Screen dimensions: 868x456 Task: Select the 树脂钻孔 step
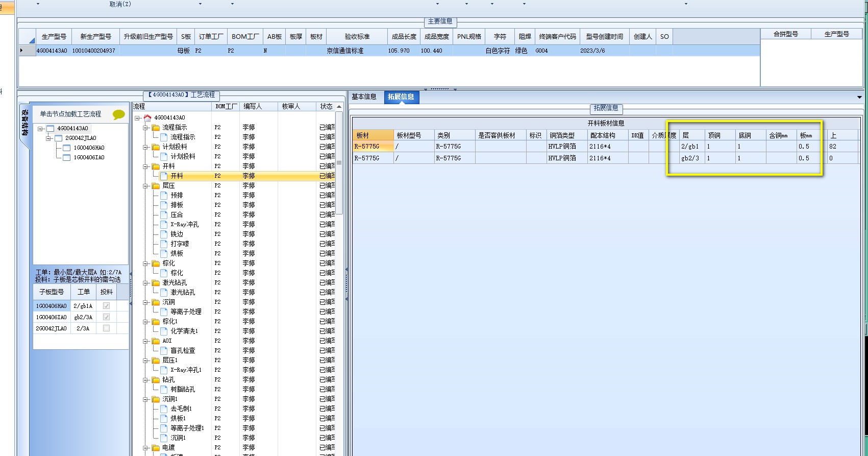(183, 389)
